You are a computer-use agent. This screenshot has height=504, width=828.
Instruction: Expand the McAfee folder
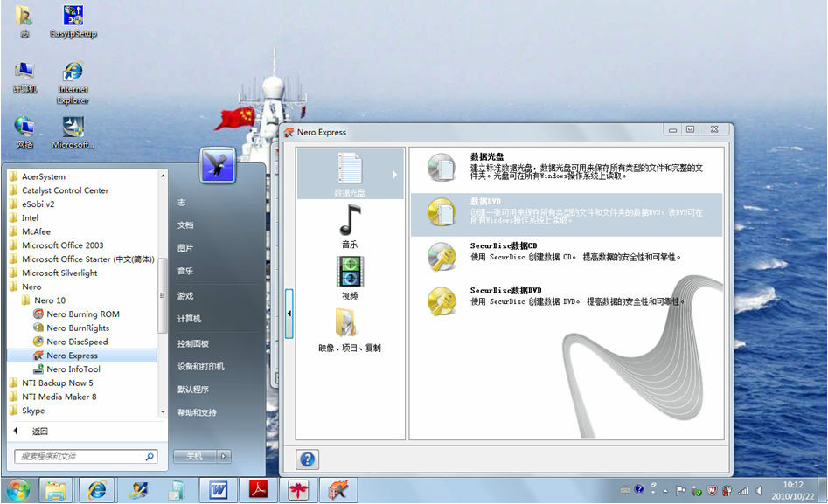[x=37, y=231]
